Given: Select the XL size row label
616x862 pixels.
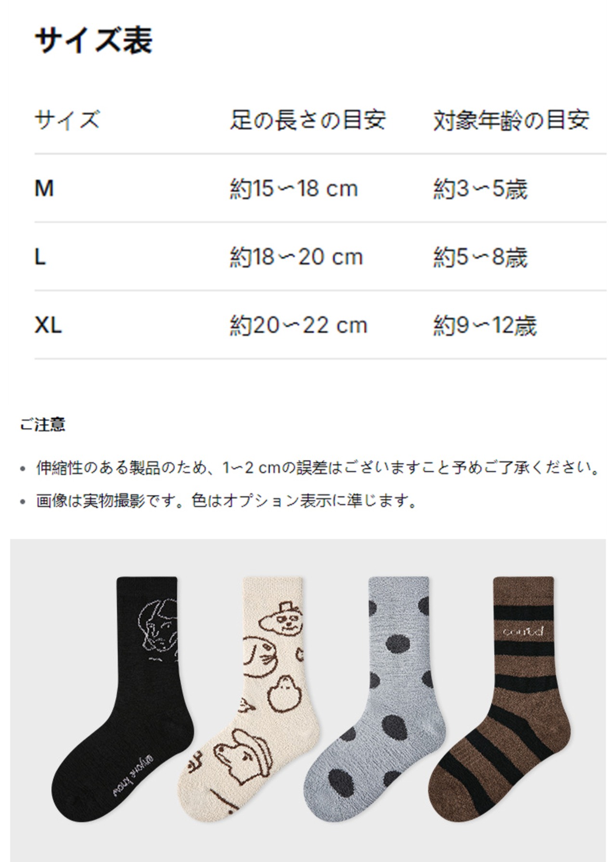Looking at the screenshot, I should click(x=48, y=325).
